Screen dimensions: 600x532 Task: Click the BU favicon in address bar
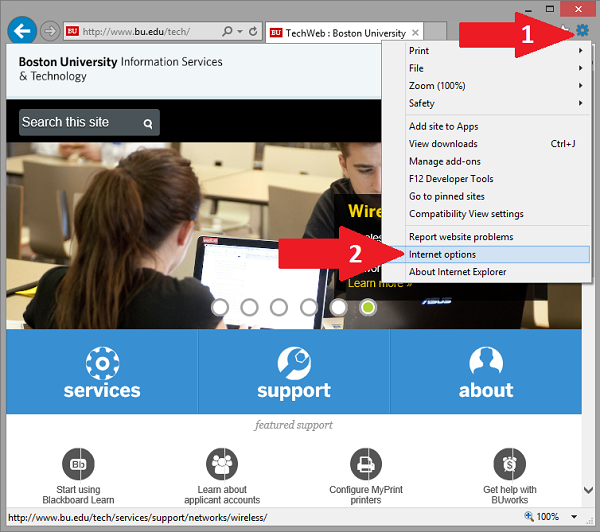(x=72, y=31)
